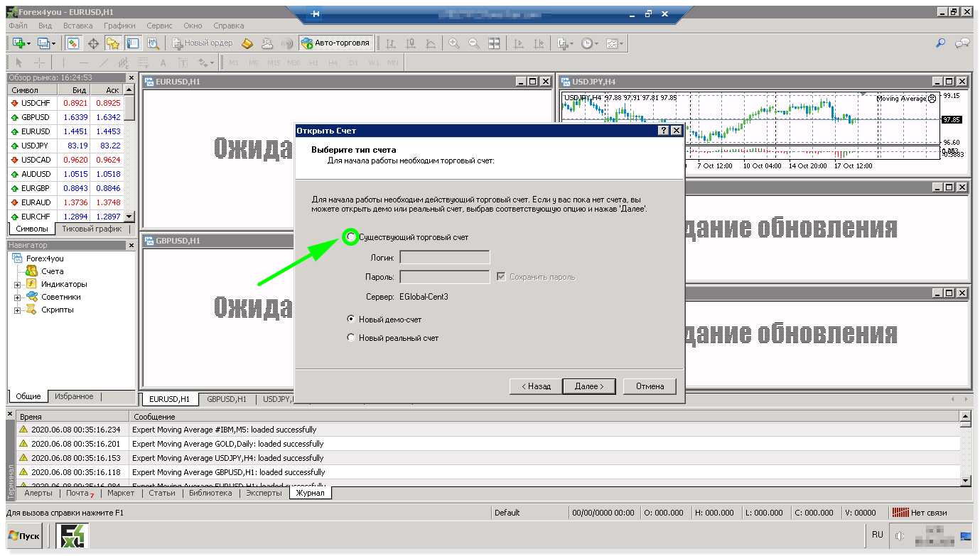This screenshot has width=980, height=556.
Task: Toggle Авто-торговля in the toolbar
Action: coord(335,43)
